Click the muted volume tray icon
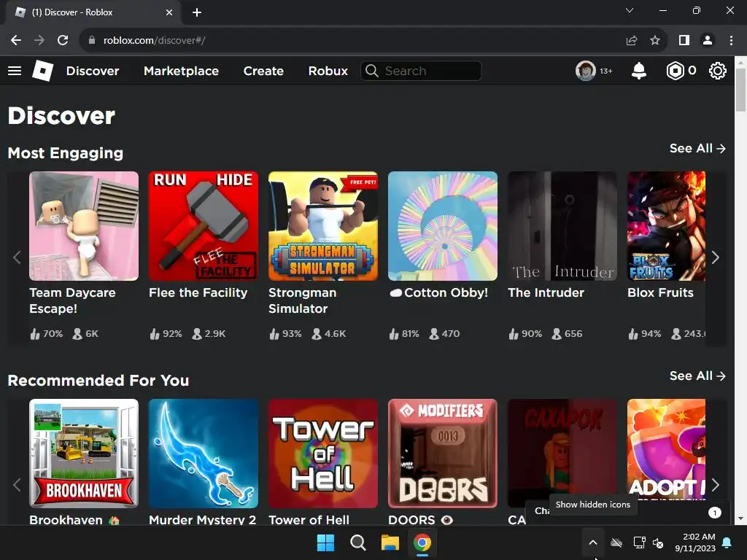This screenshot has width=747, height=560. coord(658,542)
